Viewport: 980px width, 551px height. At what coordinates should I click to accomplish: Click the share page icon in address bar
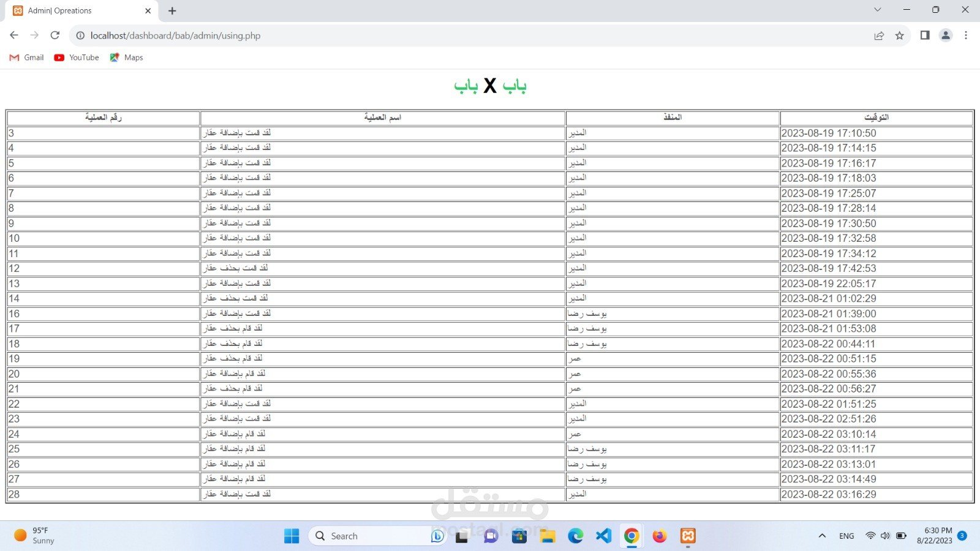pos(879,36)
